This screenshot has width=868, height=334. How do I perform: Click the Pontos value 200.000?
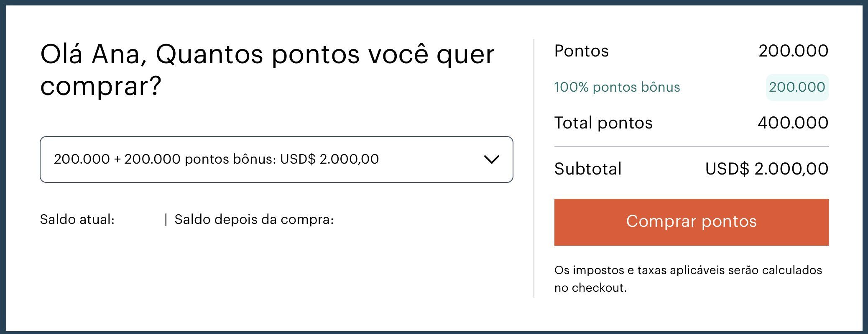tap(794, 51)
